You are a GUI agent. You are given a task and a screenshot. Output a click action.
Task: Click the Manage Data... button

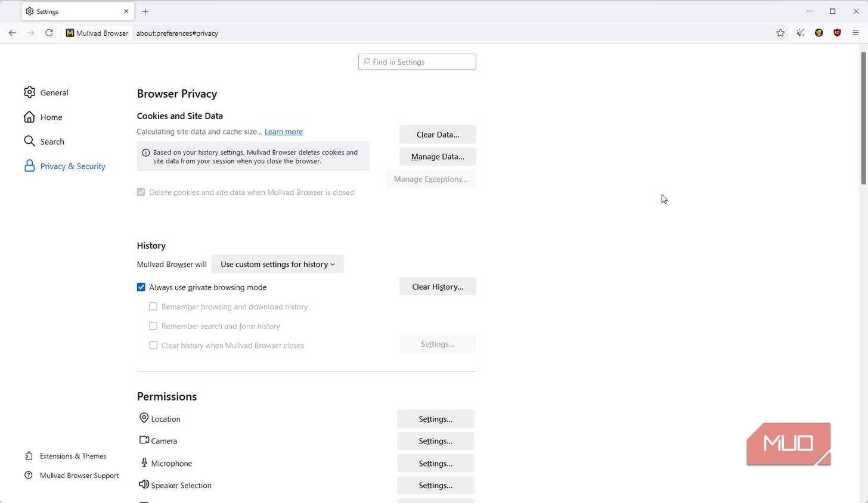(438, 156)
